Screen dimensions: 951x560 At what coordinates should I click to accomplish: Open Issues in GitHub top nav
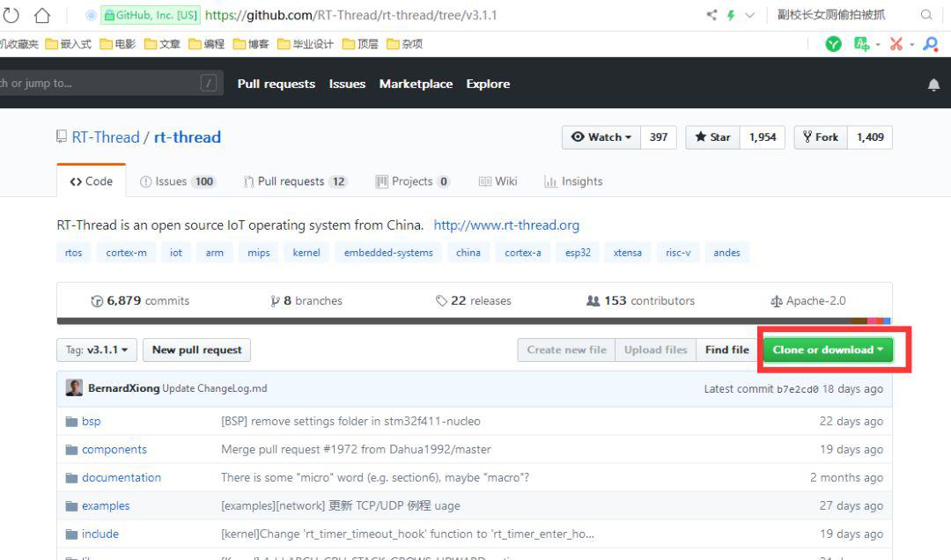[347, 84]
